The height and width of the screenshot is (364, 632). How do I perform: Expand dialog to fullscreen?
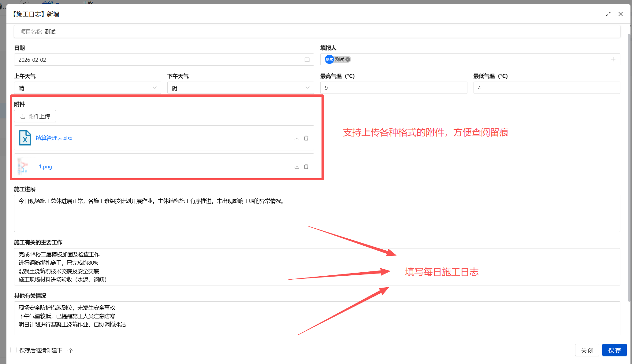(608, 14)
